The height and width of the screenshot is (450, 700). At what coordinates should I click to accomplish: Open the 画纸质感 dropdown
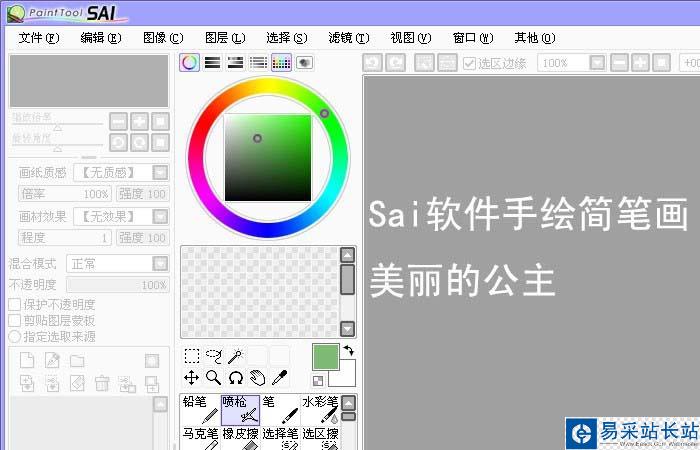(160, 172)
